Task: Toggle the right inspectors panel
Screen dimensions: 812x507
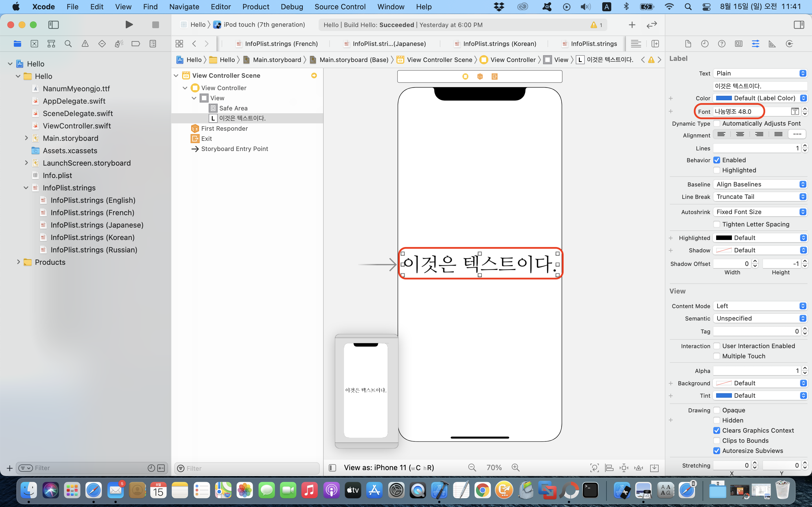Action: click(x=799, y=25)
